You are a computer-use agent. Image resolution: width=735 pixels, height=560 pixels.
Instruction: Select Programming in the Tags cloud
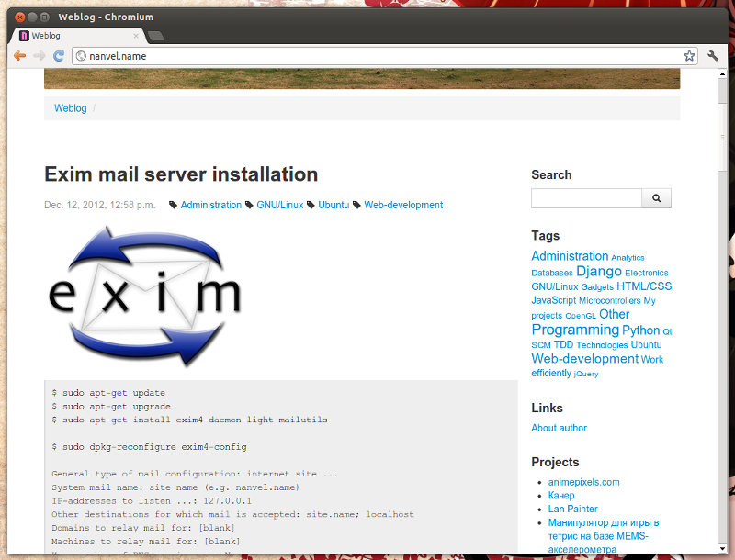click(x=575, y=330)
